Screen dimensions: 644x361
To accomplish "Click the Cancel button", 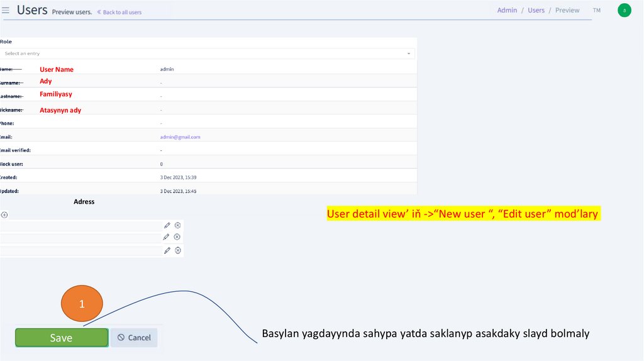I will tap(134, 338).
